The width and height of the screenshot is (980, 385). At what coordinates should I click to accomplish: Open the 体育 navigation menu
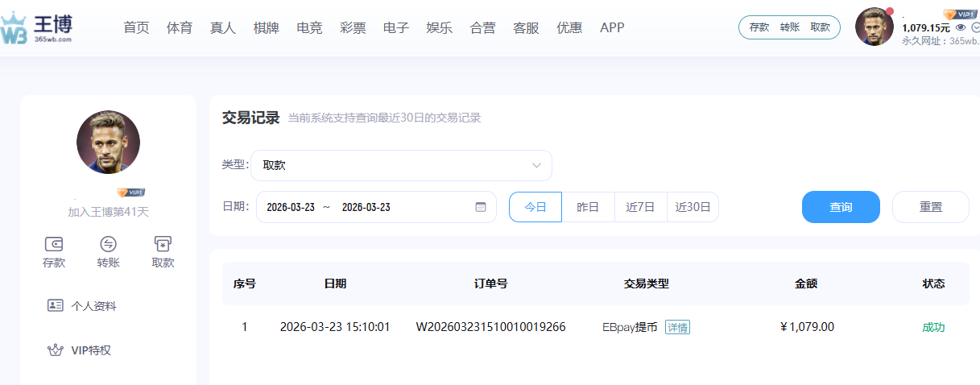tap(180, 27)
